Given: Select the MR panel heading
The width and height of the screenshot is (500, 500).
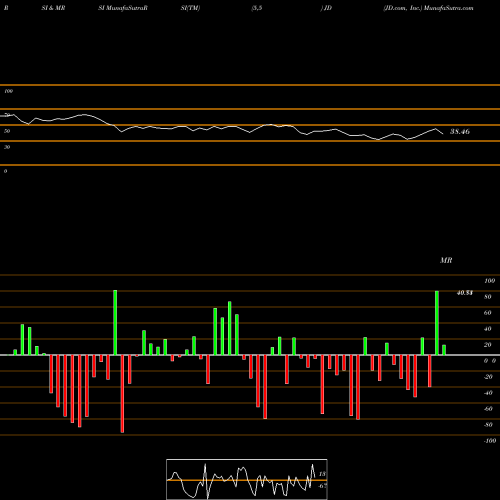Looking at the screenshot, I should coord(446,260).
